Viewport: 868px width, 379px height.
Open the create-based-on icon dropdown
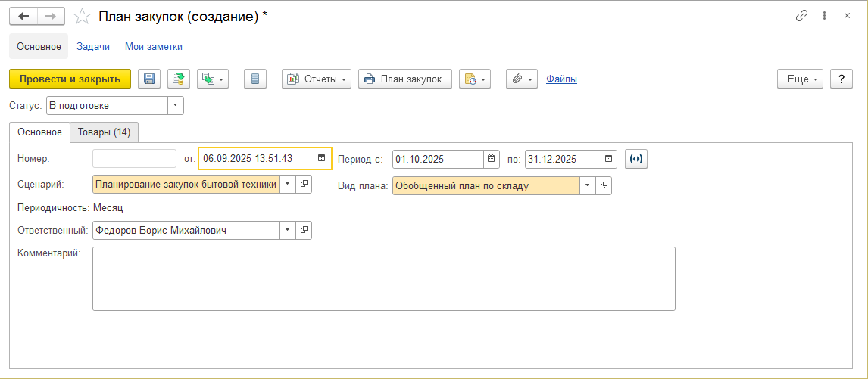213,79
